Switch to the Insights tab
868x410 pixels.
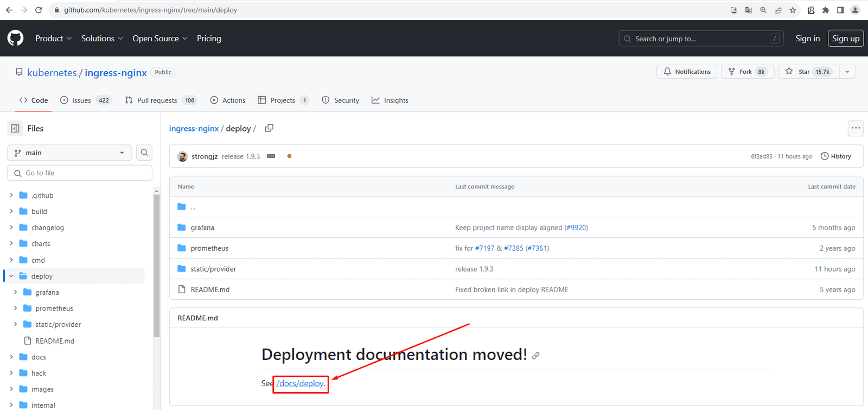point(390,100)
